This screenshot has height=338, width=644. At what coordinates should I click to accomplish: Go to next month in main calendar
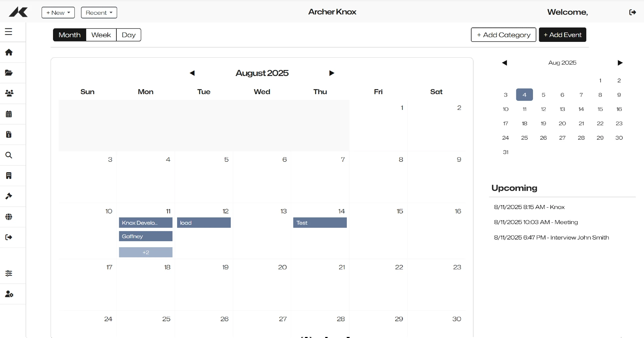pyautogui.click(x=331, y=73)
